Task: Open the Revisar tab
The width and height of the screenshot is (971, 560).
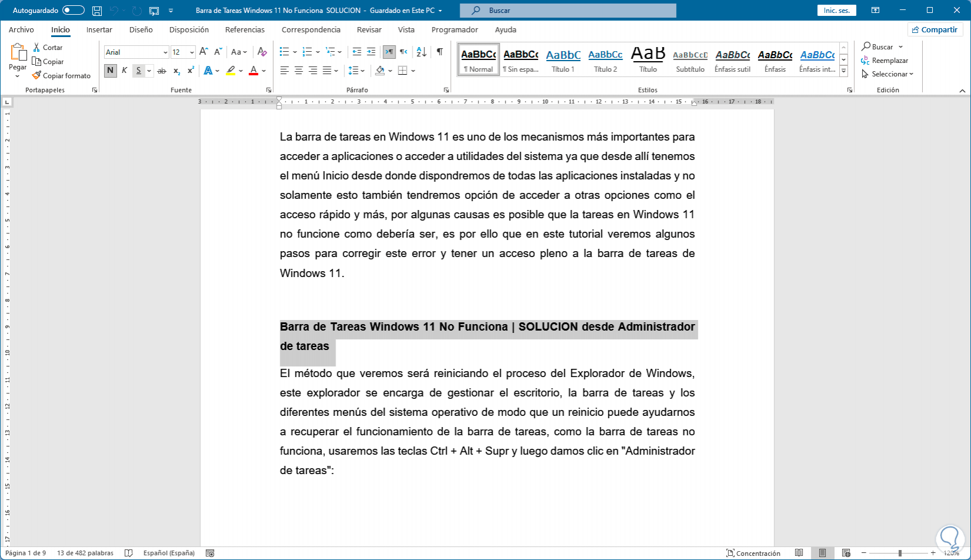Action: (x=369, y=29)
